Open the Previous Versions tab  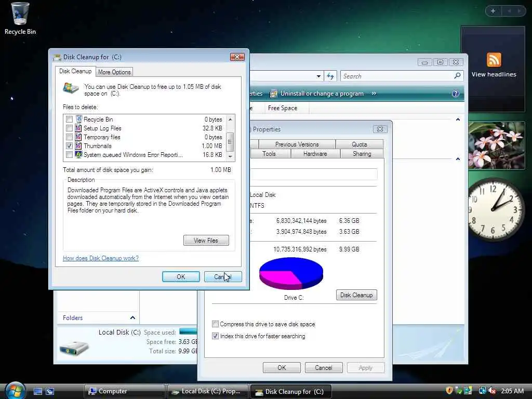[297, 144]
